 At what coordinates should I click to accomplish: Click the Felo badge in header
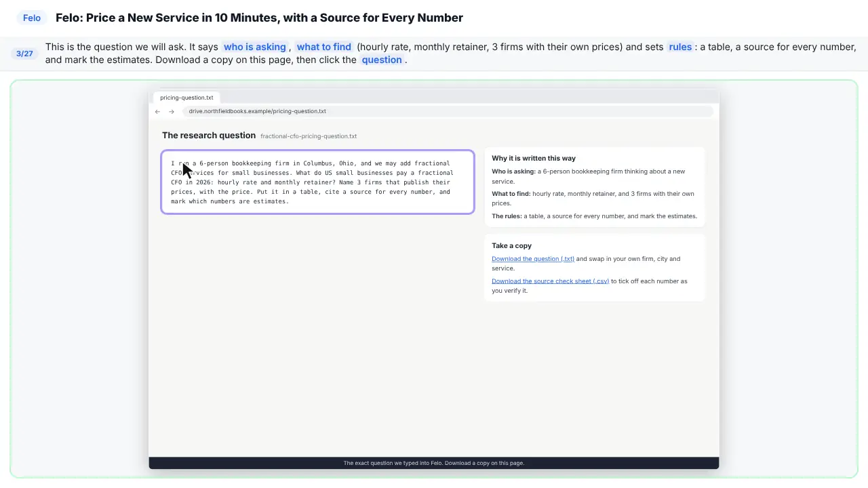click(x=32, y=18)
